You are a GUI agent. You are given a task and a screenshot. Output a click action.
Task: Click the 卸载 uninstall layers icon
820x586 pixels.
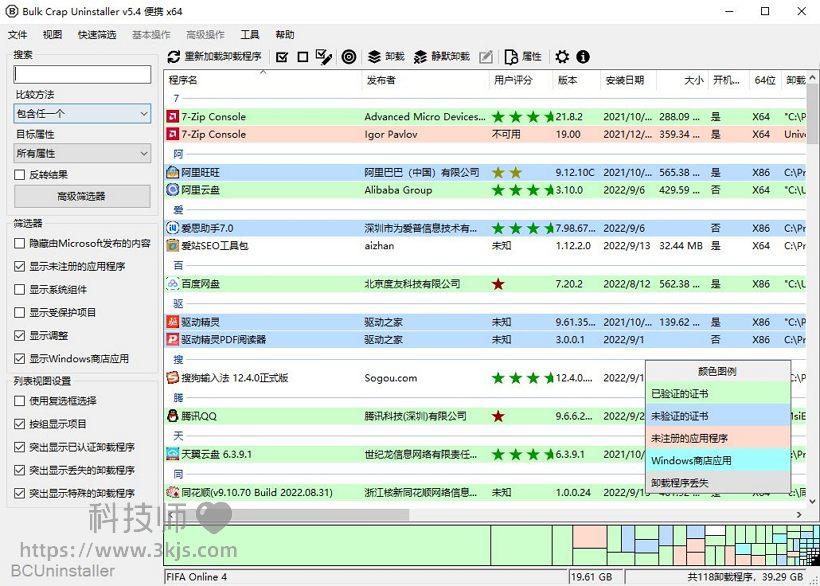tap(374, 56)
